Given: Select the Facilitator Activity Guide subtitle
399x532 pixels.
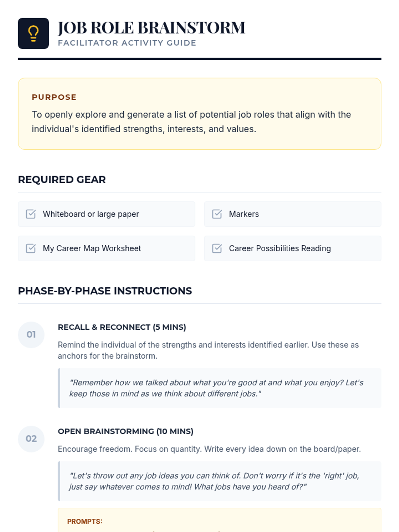Looking at the screenshot, I should tap(127, 43).
